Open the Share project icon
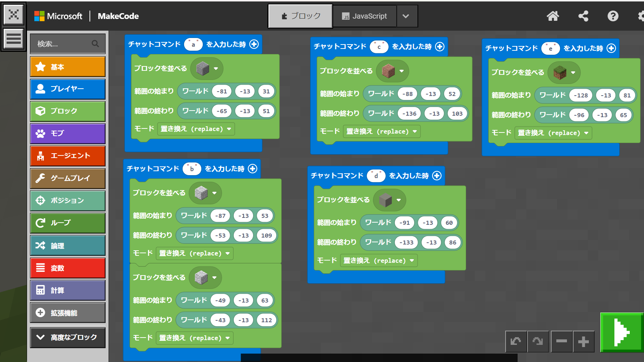The width and height of the screenshot is (644, 362). (583, 16)
